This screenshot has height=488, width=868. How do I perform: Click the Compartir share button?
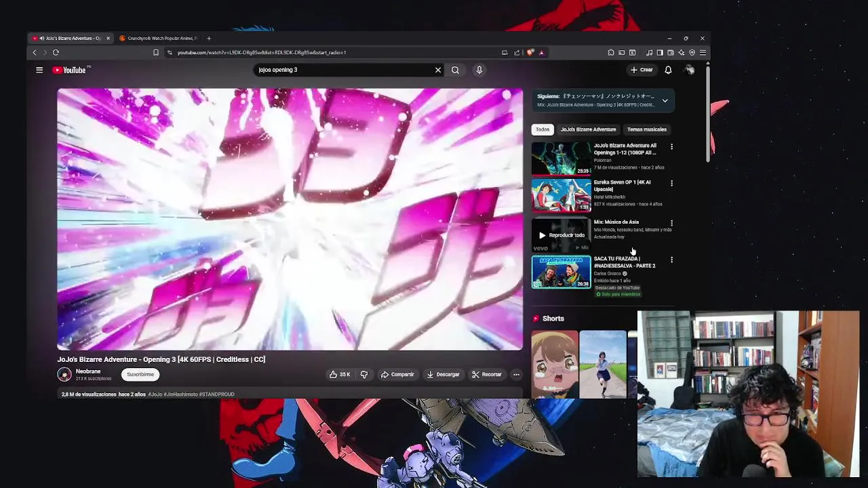point(397,374)
